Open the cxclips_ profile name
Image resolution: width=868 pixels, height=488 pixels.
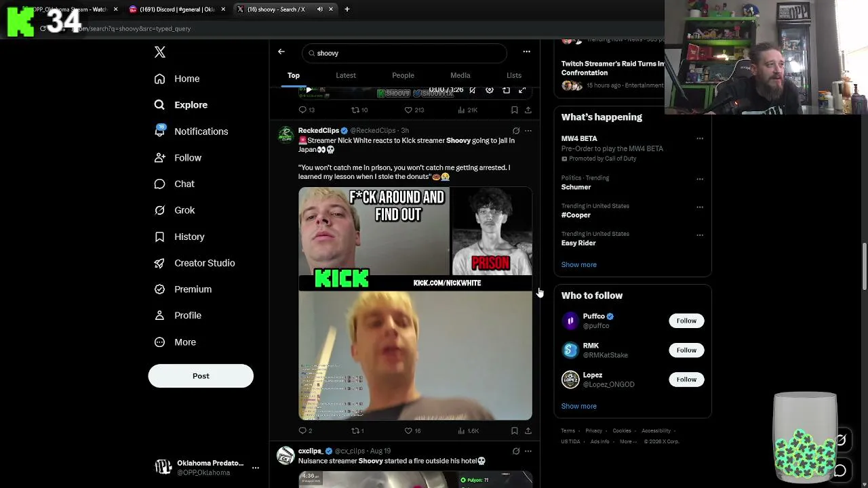pyautogui.click(x=311, y=451)
